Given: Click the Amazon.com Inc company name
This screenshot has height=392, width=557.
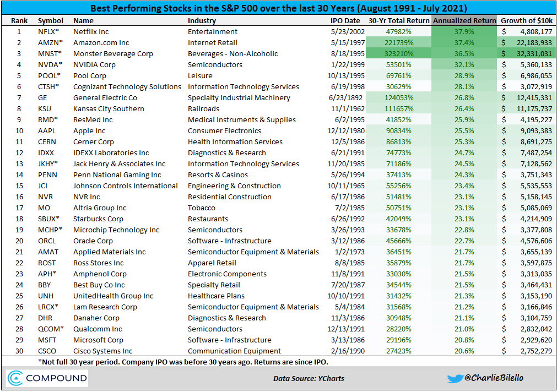Looking at the screenshot, I should coord(101,42).
